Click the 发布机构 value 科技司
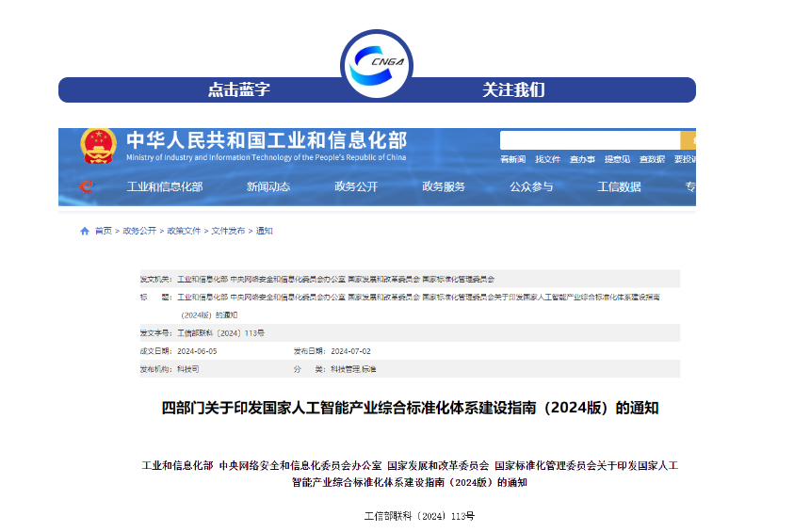 tap(187, 369)
